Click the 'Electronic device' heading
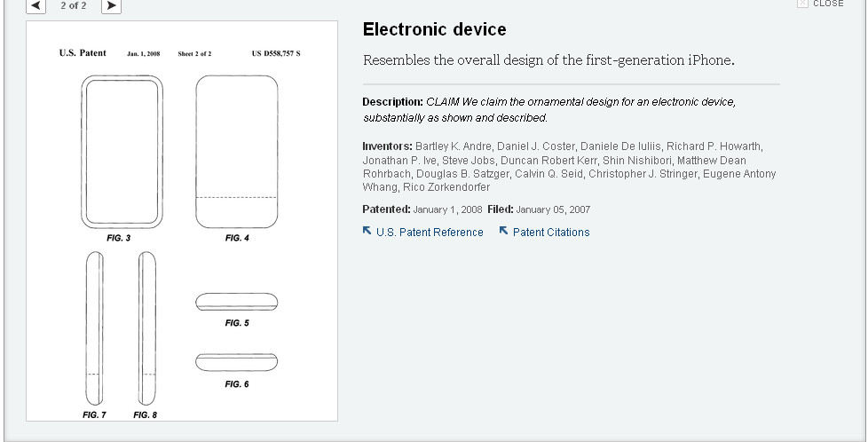Screen dimensions: 868x442 tap(434, 30)
